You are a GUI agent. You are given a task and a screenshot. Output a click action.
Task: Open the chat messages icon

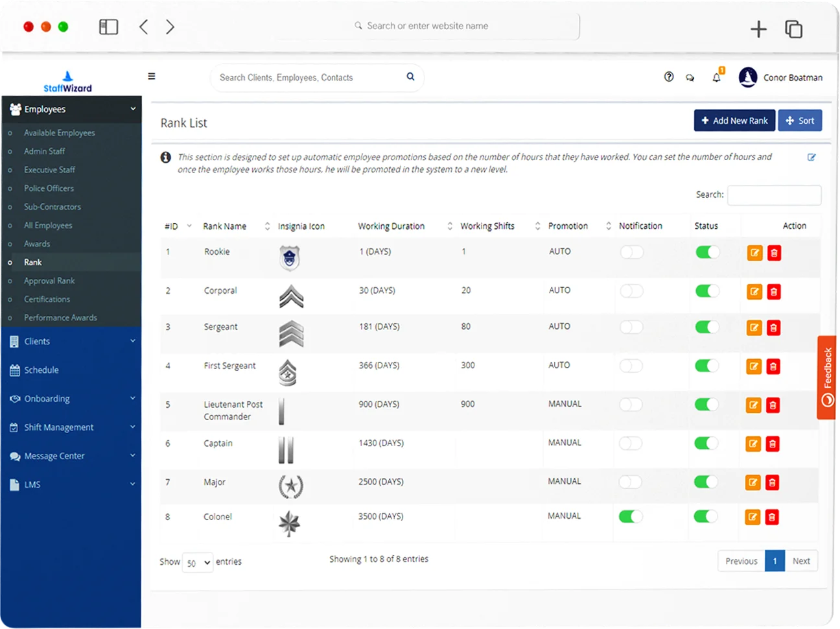(x=690, y=77)
